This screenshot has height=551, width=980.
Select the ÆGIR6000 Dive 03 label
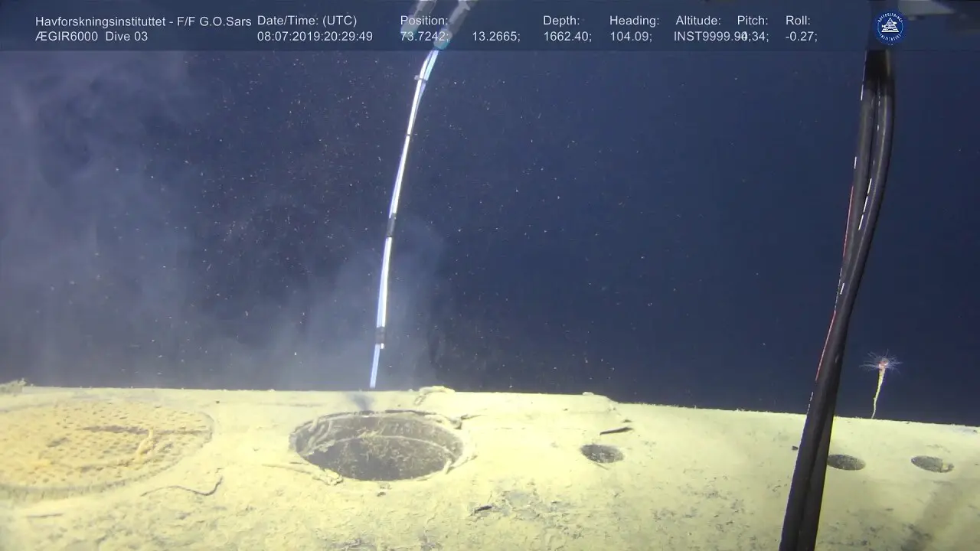[91, 36]
